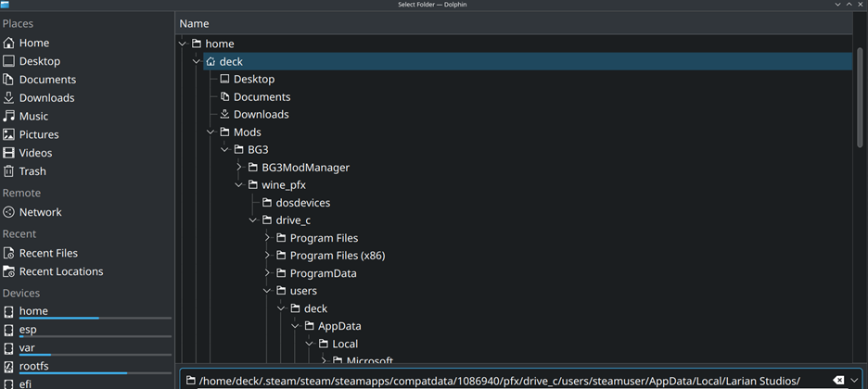Viewport: 868px width, 389px height.
Task: Click the Pictures icon in Places
Action: point(9,134)
